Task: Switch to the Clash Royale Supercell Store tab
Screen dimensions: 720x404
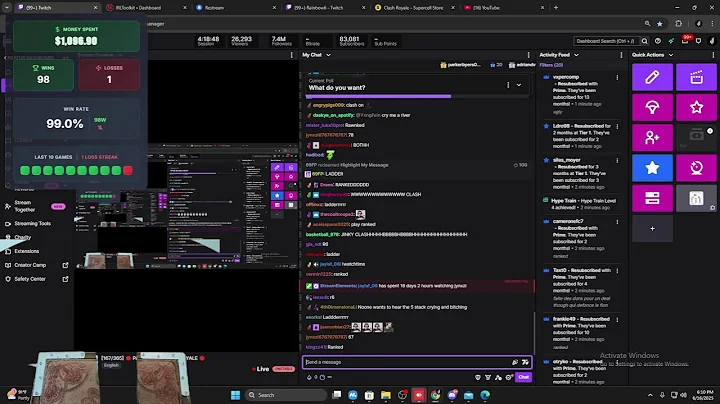Action: 414,7
